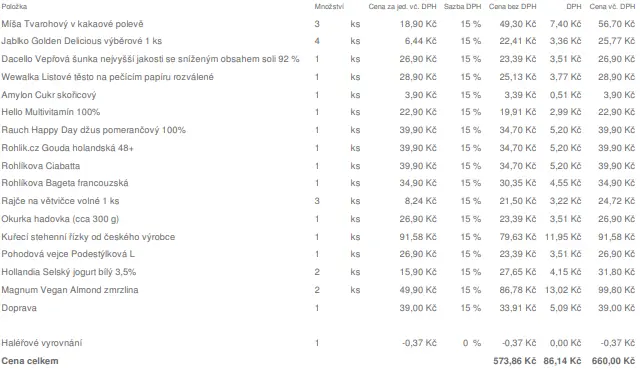Click the Míša Tvarohový v kakaové polevě item
The height and width of the screenshot is (369, 640).
(x=72, y=24)
